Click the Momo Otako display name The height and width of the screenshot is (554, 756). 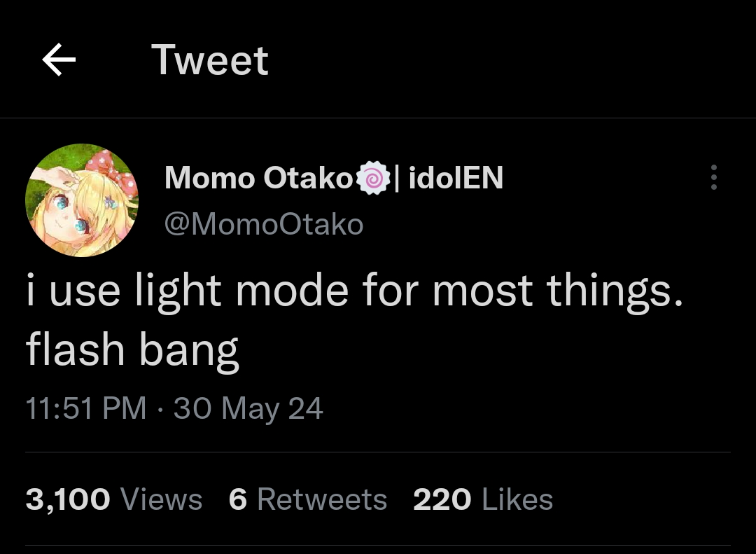point(259,179)
